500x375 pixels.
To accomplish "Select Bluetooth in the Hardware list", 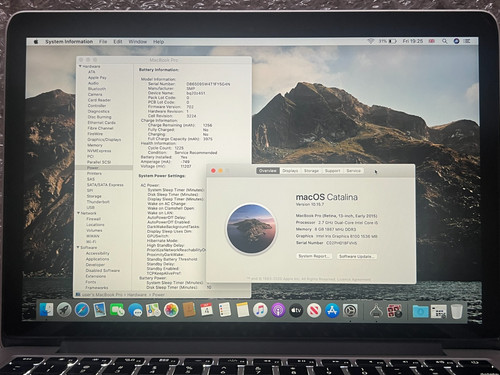I will tap(97, 89).
